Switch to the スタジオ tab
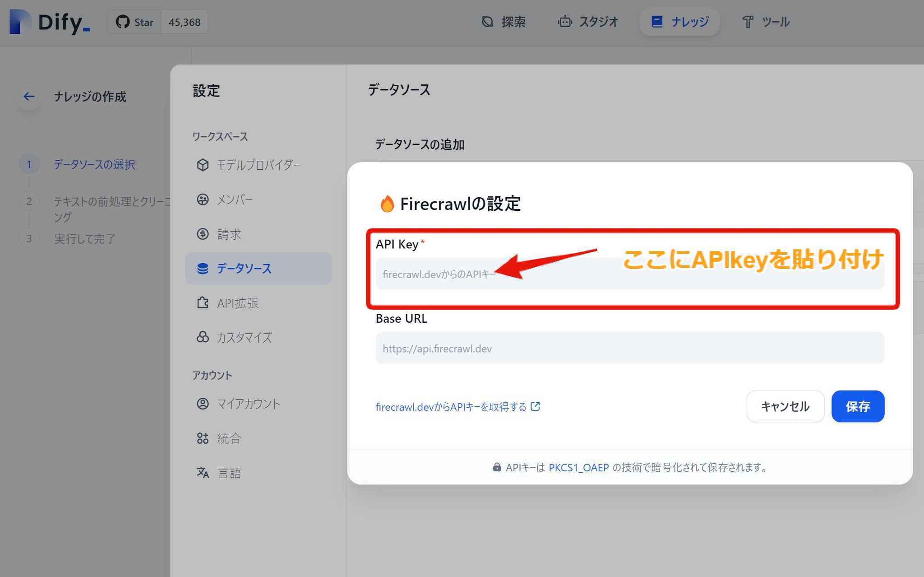The height and width of the screenshot is (577, 924). pos(588,22)
